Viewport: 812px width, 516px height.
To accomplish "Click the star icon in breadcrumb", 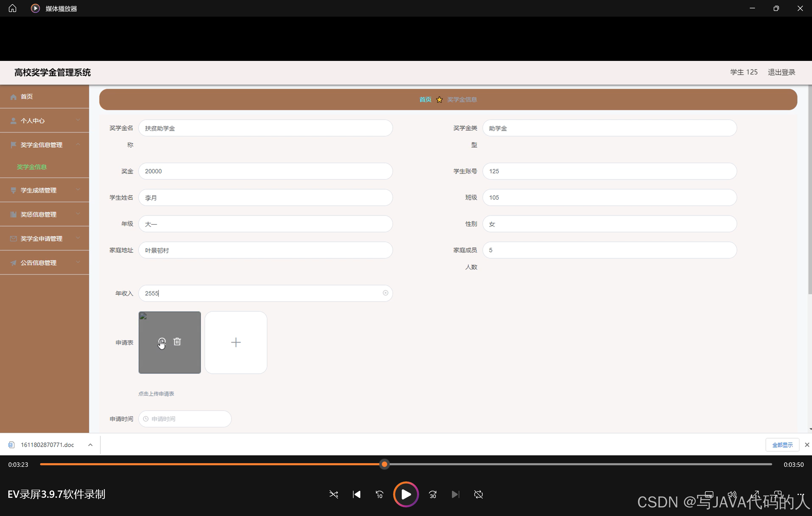I will pos(439,99).
